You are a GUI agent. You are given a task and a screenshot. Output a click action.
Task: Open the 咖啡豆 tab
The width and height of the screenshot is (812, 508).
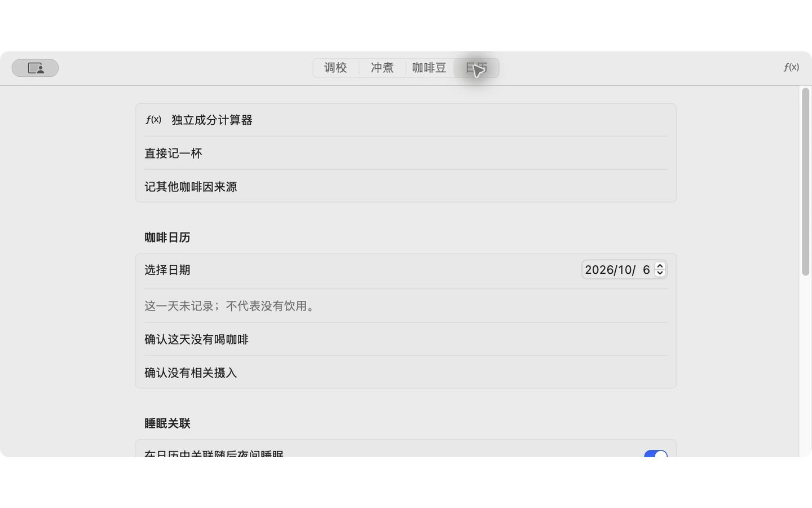point(429,68)
